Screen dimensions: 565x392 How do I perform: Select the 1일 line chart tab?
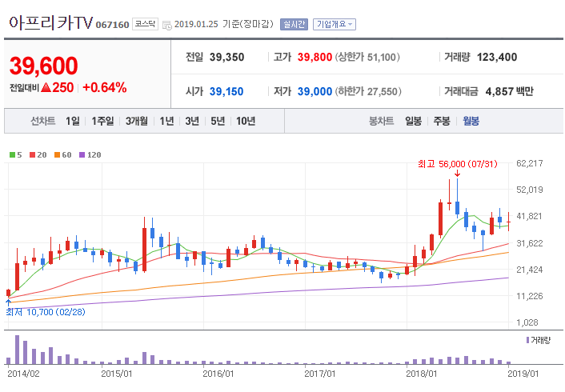pos(73,121)
